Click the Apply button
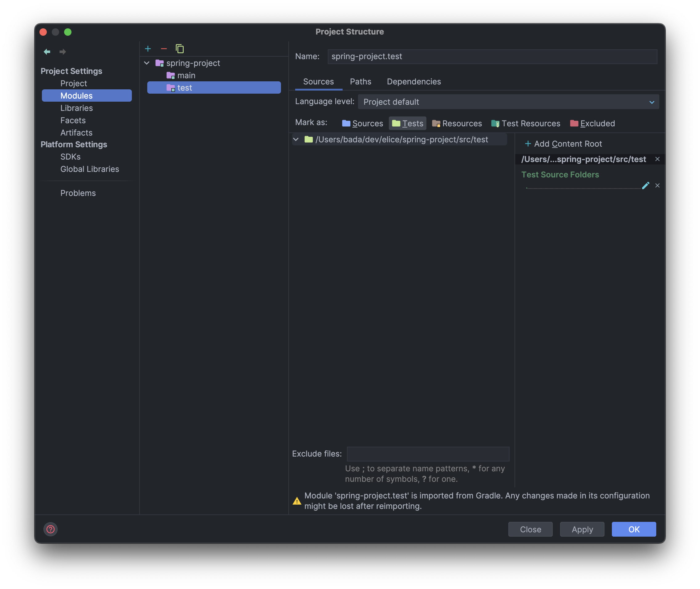Screen dimensions: 700x589 coord(582,529)
